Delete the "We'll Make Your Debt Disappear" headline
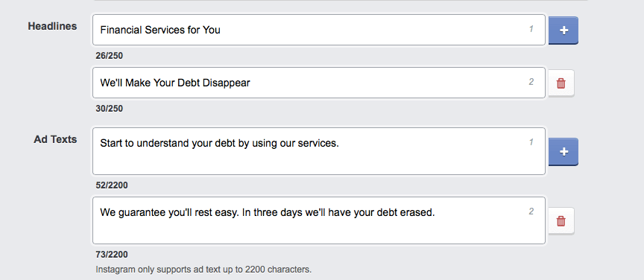The image size is (644, 280). [x=561, y=83]
